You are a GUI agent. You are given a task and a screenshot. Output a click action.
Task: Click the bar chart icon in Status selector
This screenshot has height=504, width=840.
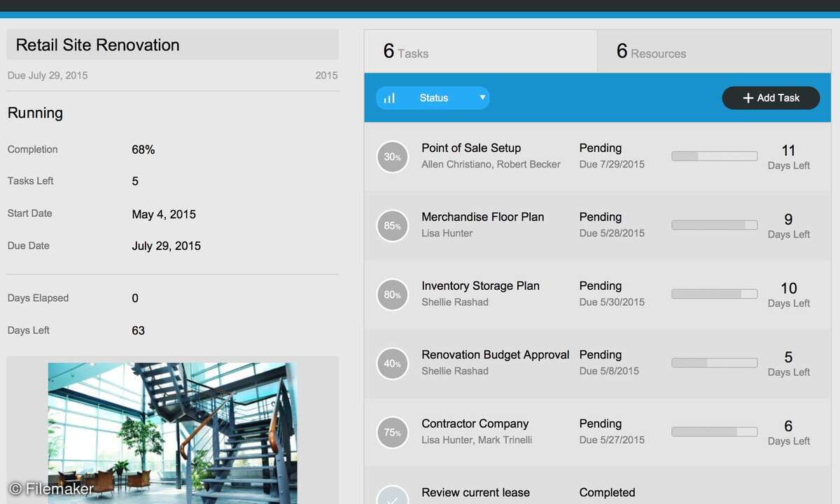(x=389, y=98)
